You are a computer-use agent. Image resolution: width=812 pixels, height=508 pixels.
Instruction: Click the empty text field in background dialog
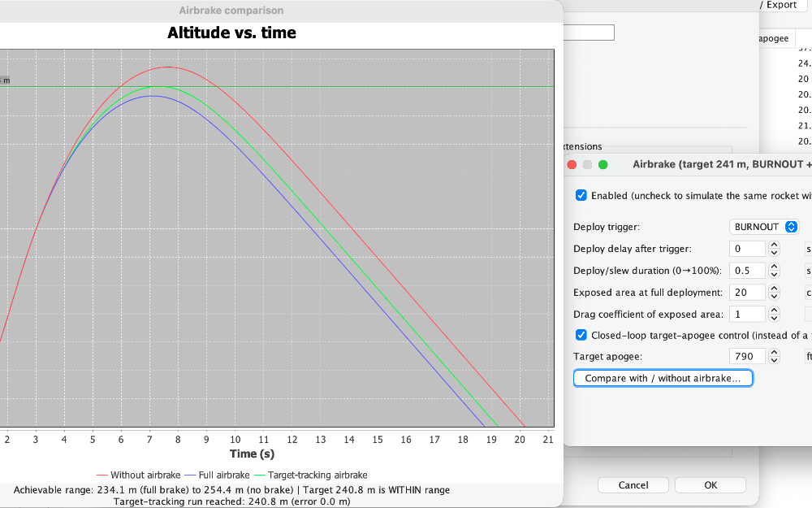coord(589,33)
